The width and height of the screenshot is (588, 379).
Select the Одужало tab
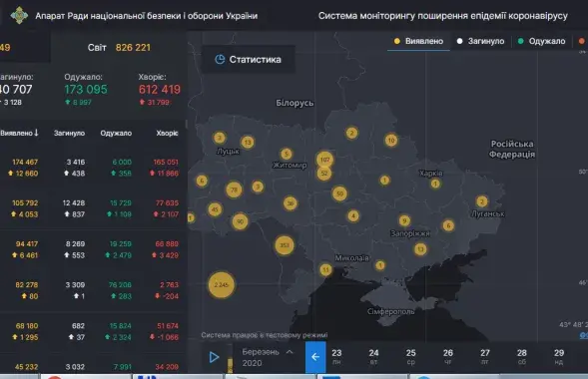541,41
